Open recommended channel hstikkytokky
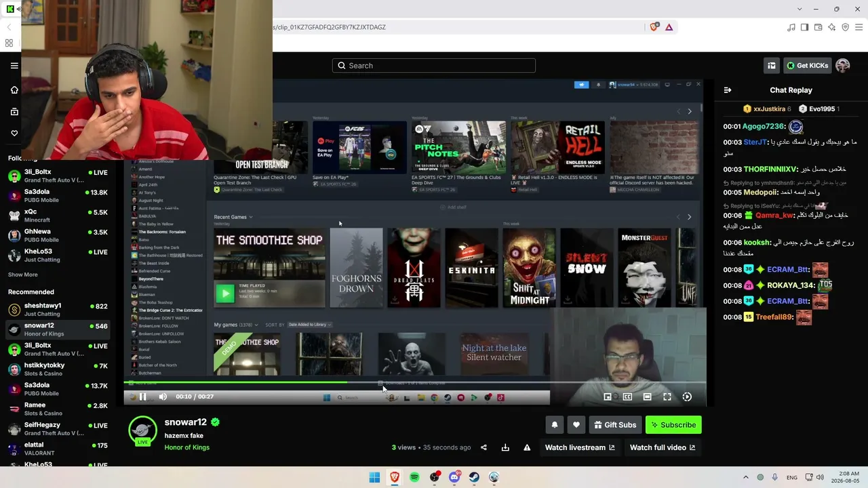The image size is (868, 488). [x=58, y=369]
